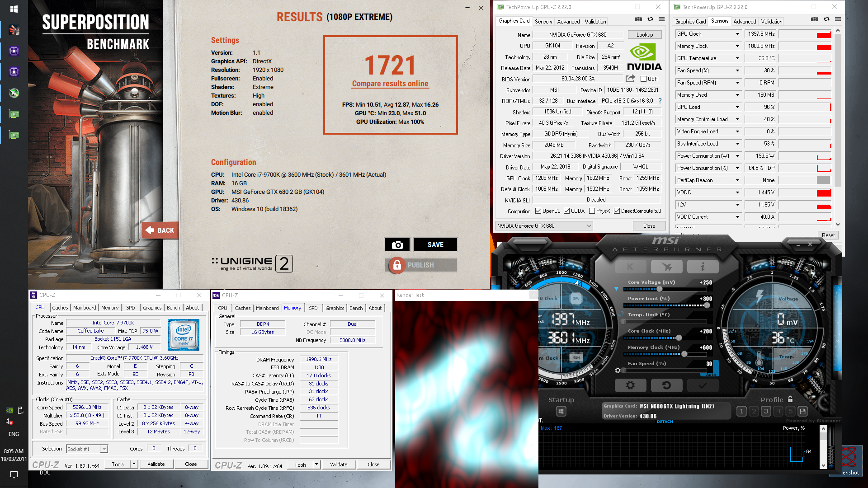868x488 pixels.
Task: Click DETACH link in Afterburner
Action: coord(665,422)
